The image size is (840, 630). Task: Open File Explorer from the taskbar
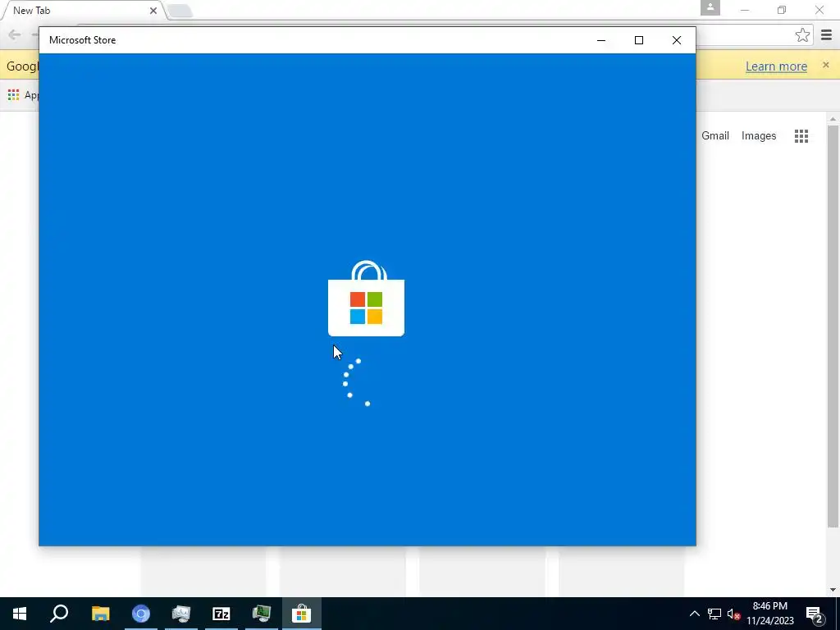(x=100, y=614)
